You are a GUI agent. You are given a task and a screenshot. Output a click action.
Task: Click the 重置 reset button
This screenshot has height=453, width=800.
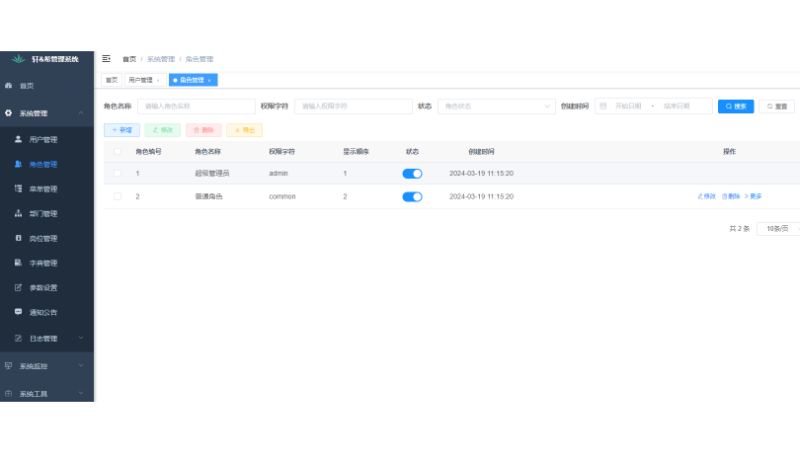click(777, 106)
